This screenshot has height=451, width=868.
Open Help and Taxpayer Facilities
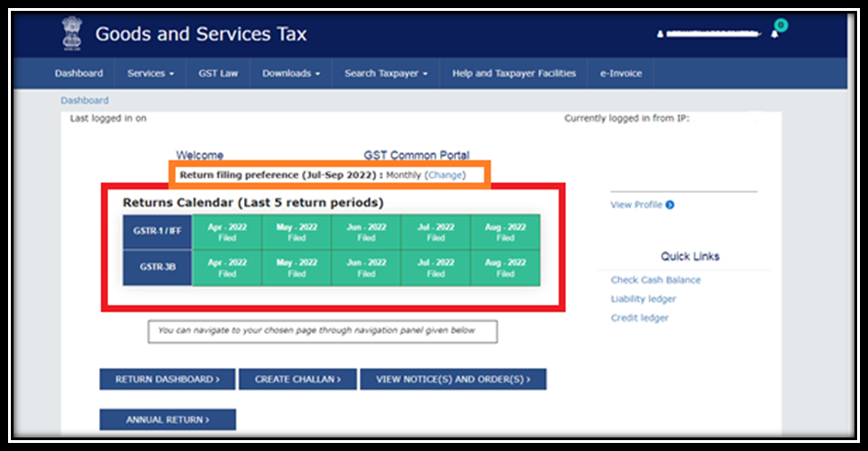514,73
